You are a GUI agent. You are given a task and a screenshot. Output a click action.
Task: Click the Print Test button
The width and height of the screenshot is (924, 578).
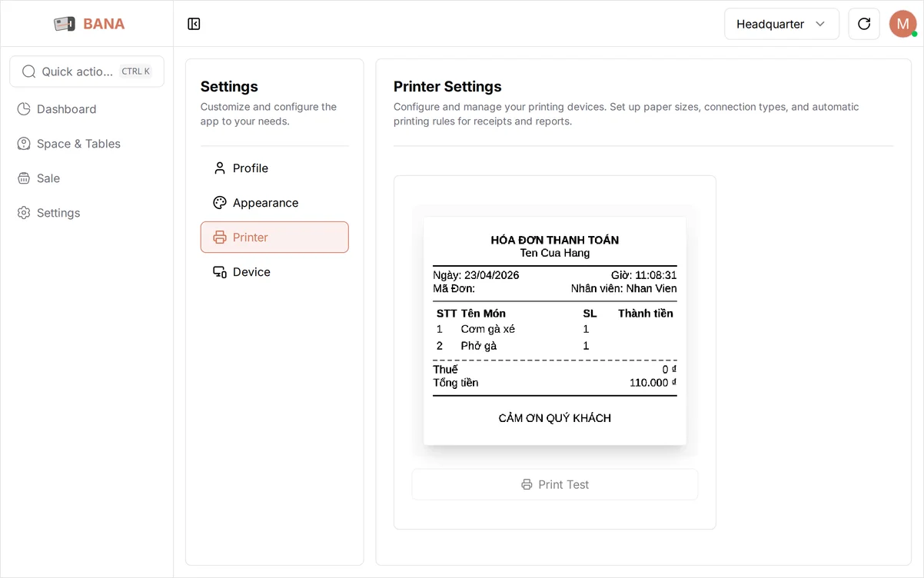pos(555,484)
